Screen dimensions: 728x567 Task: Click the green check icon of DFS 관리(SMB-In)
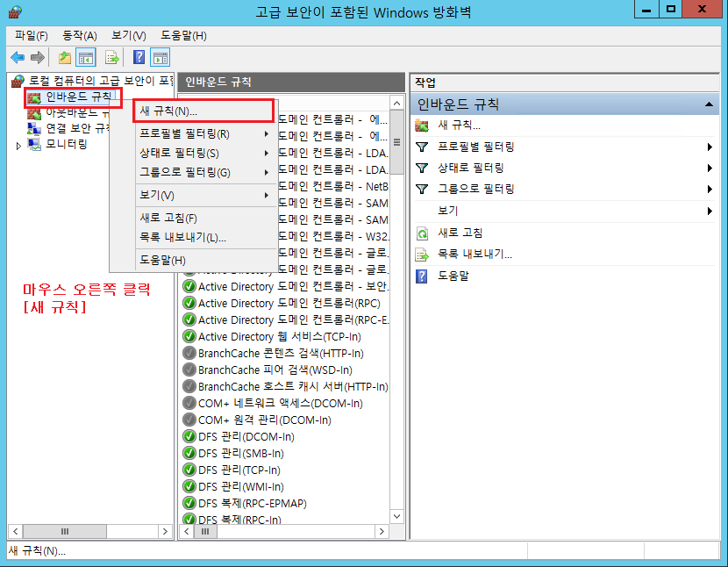(189, 453)
